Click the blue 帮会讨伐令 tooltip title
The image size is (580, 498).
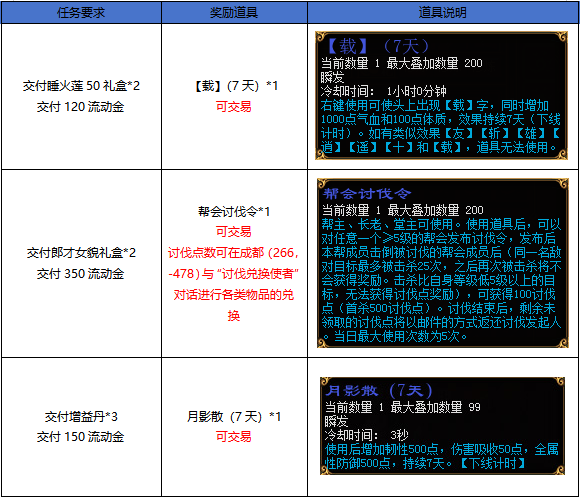point(367,193)
